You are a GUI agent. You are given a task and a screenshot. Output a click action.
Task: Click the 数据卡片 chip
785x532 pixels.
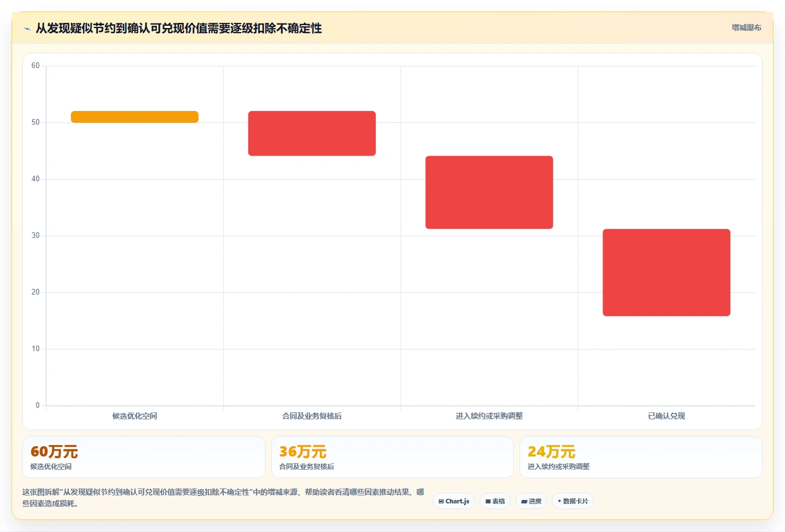pos(573,501)
